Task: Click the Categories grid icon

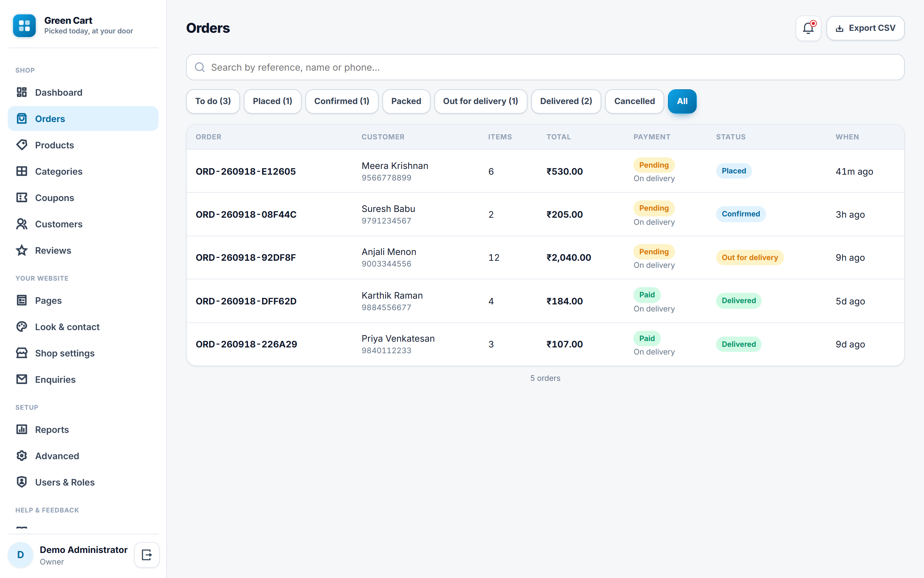Action: pyautogui.click(x=22, y=171)
